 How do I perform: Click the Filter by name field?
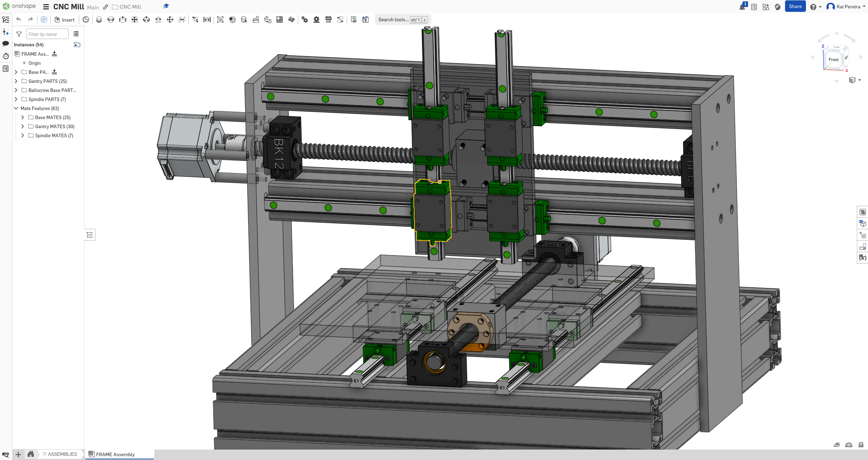[x=47, y=34]
